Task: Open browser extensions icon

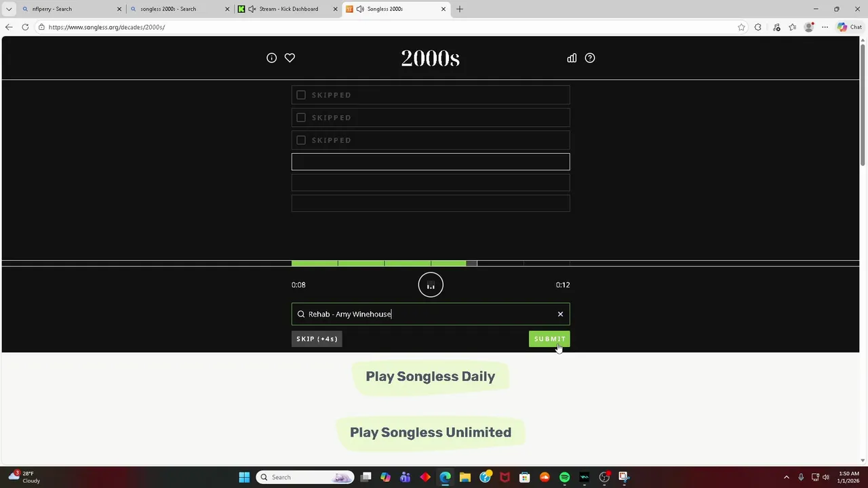Action: (757, 27)
